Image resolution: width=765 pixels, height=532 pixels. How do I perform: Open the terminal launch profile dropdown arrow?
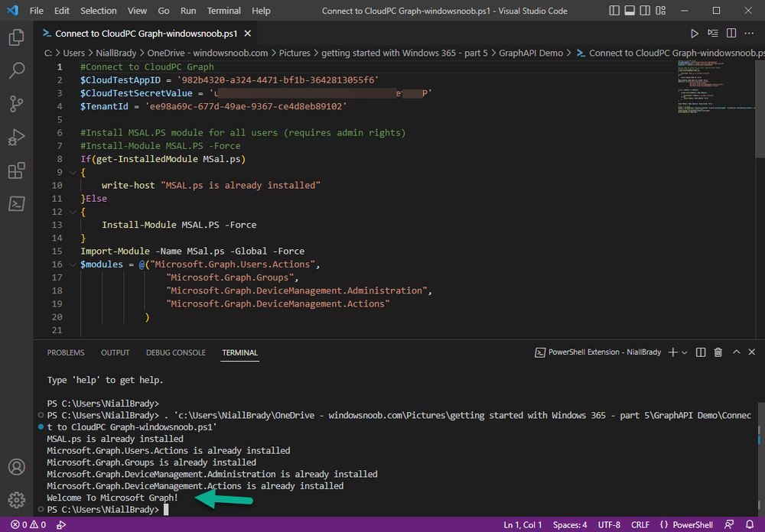pos(685,352)
